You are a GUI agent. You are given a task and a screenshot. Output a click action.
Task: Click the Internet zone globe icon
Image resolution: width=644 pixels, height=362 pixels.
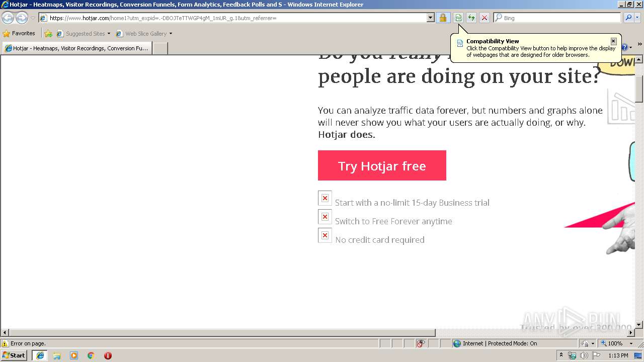coord(457,344)
